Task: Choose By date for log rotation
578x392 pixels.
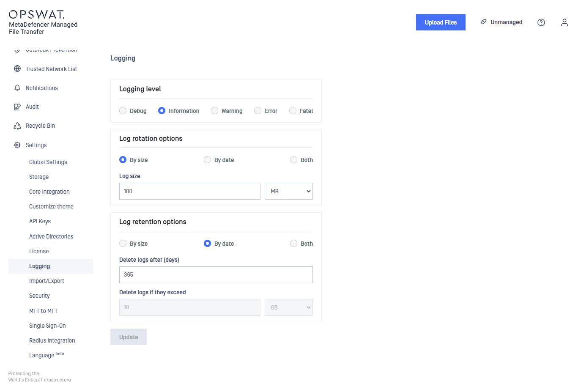Action: 207,159
